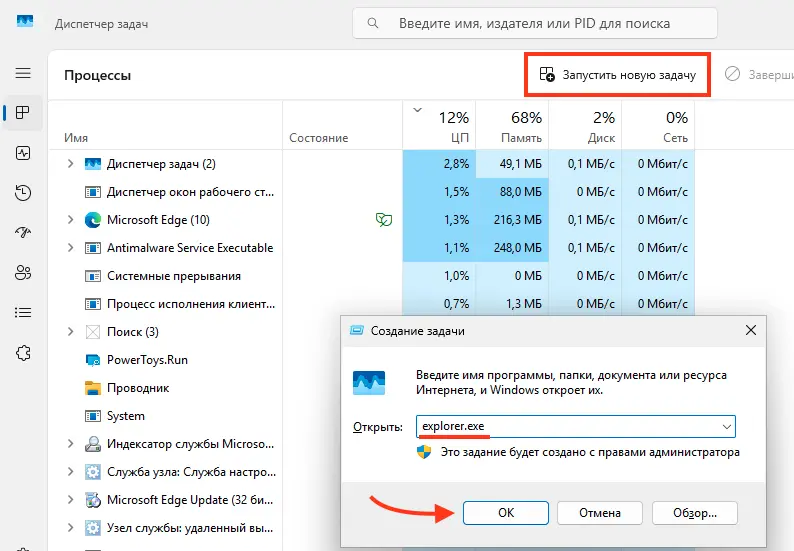
Task: Click the Antimalware Service Executable icon
Action: [x=93, y=248]
